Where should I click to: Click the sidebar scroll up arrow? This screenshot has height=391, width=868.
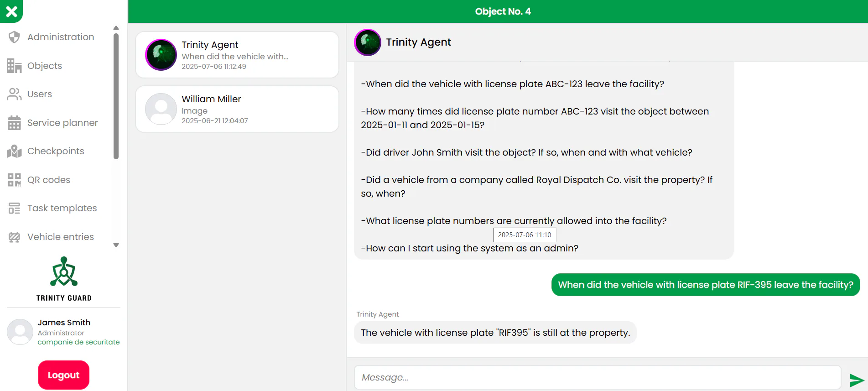(x=116, y=28)
